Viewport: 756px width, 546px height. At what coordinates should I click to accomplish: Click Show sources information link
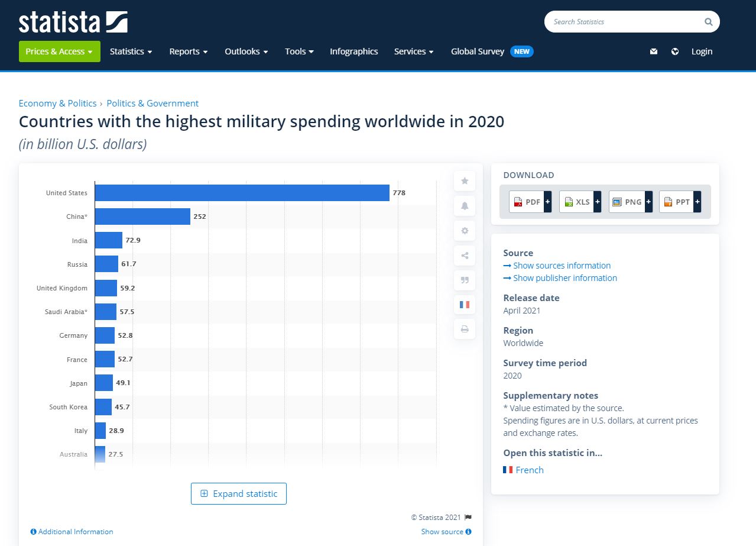562,266
